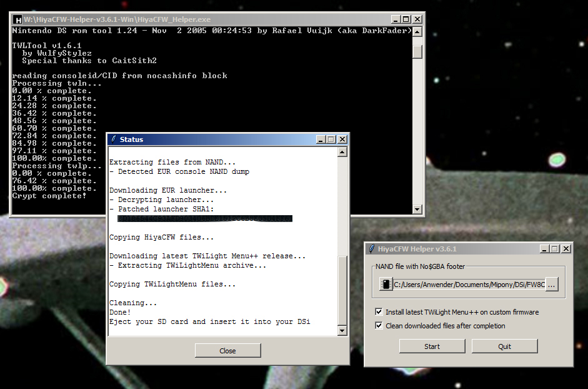Minimize the Status window
588x389 pixels.
pyautogui.click(x=321, y=139)
